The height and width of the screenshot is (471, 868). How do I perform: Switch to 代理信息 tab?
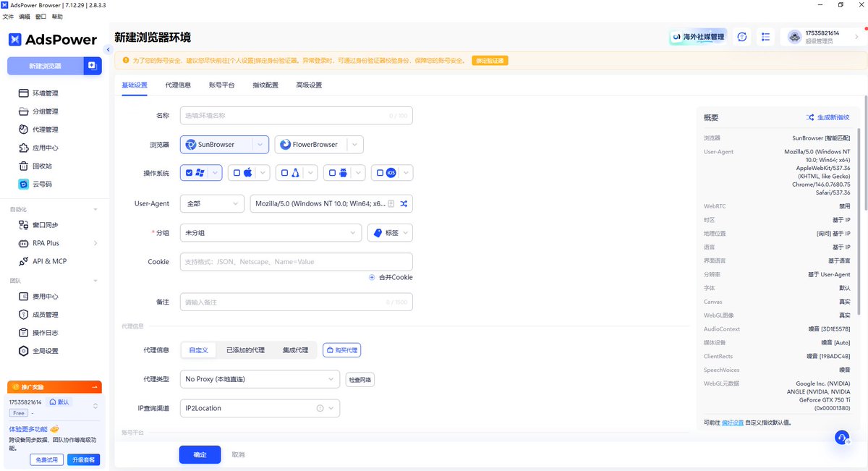coord(178,85)
